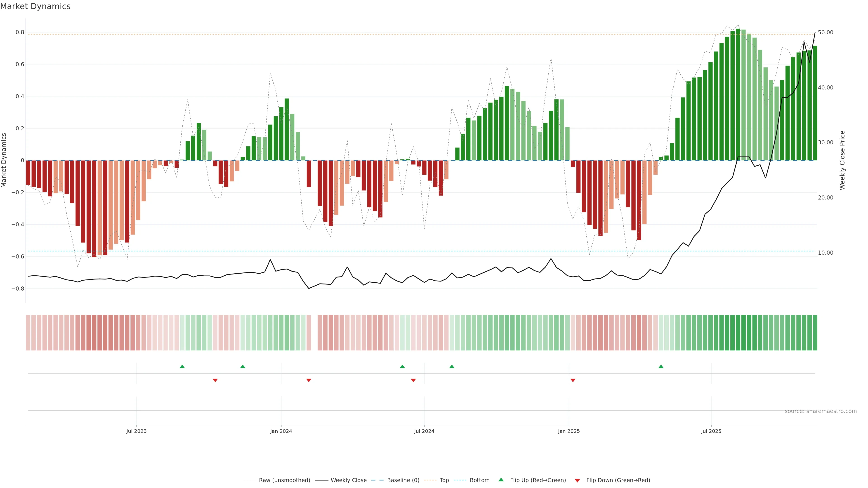Image resolution: width=868 pixels, height=488 pixels.
Task: Click the Jan 2025 x-axis label
Action: pos(569,431)
